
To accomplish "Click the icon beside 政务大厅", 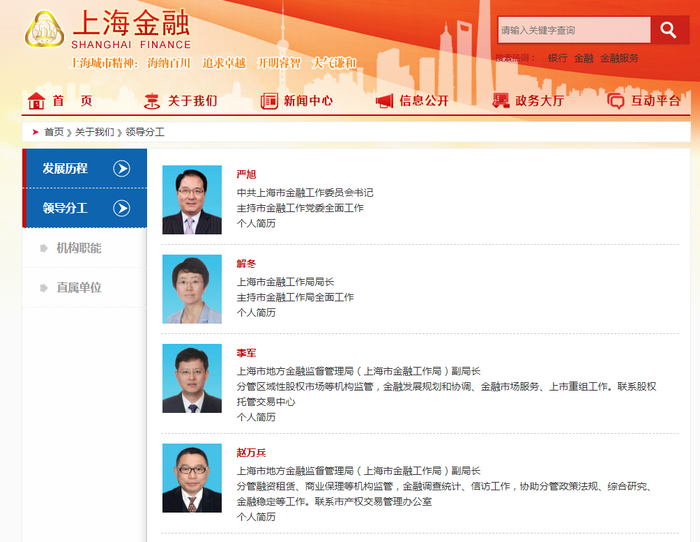I will (501, 101).
